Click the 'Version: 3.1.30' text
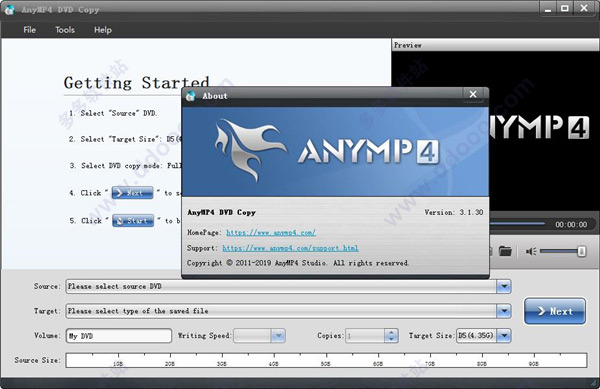600x389 pixels. click(454, 212)
